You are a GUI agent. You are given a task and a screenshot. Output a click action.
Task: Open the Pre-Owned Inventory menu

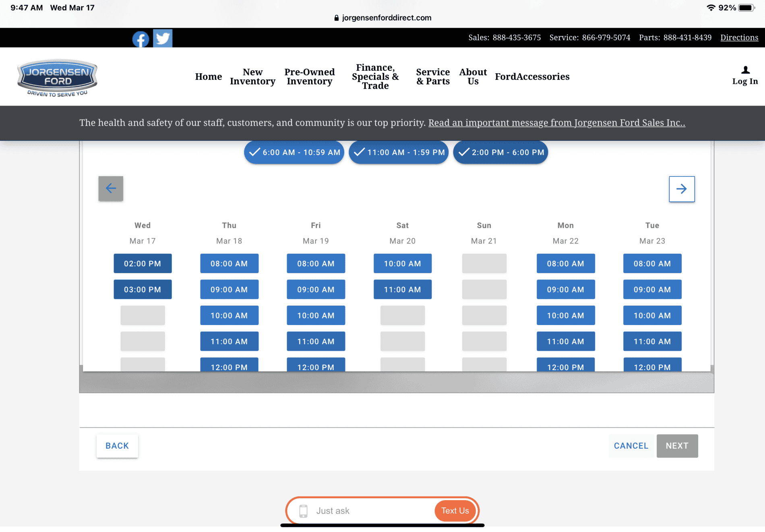(310, 77)
